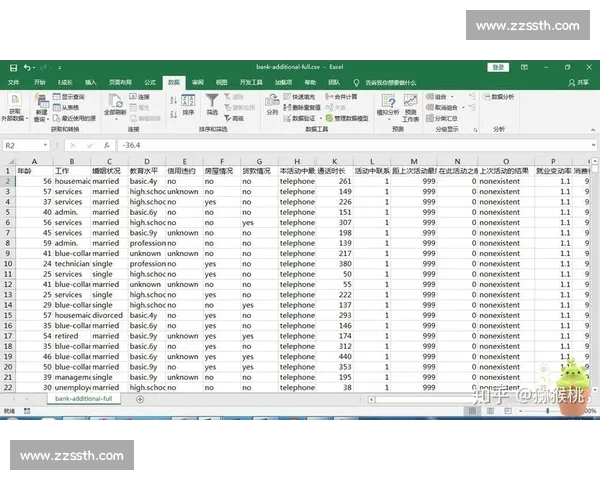Click the 共享 (Share) button

coord(582,81)
